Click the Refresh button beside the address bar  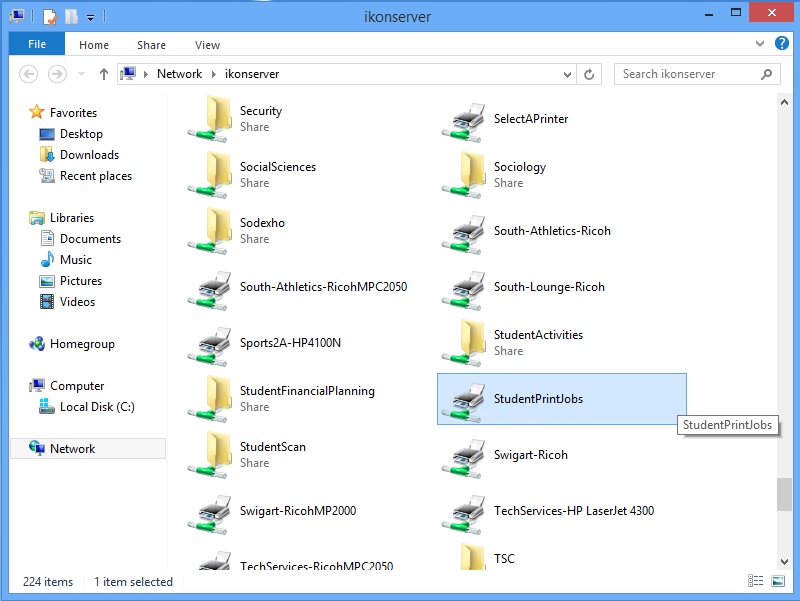590,74
